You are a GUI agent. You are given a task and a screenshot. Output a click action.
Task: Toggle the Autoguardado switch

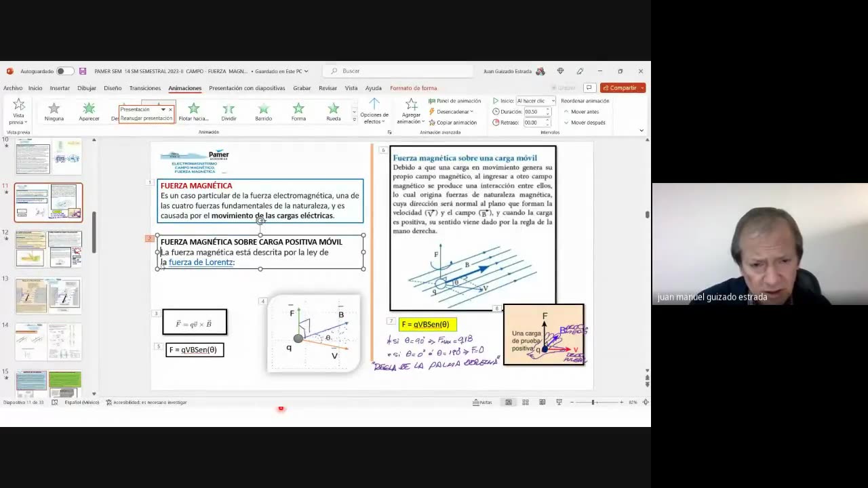pos(65,71)
